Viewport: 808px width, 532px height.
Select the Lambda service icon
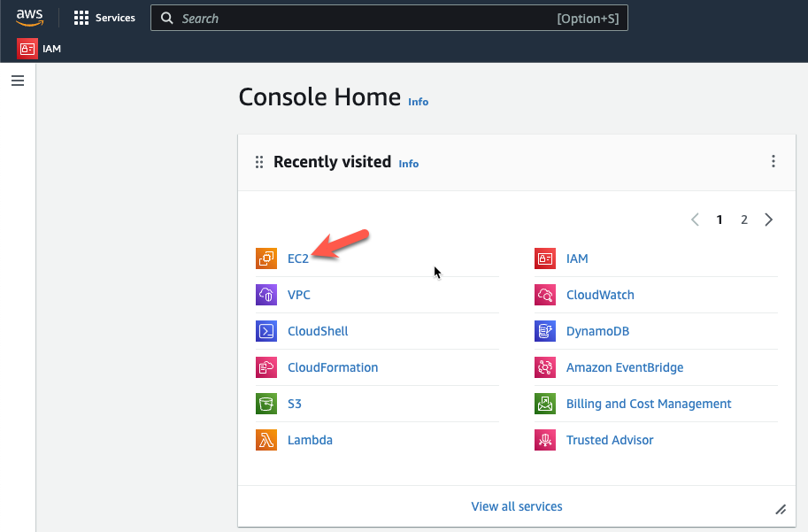click(x=266, y=440)
